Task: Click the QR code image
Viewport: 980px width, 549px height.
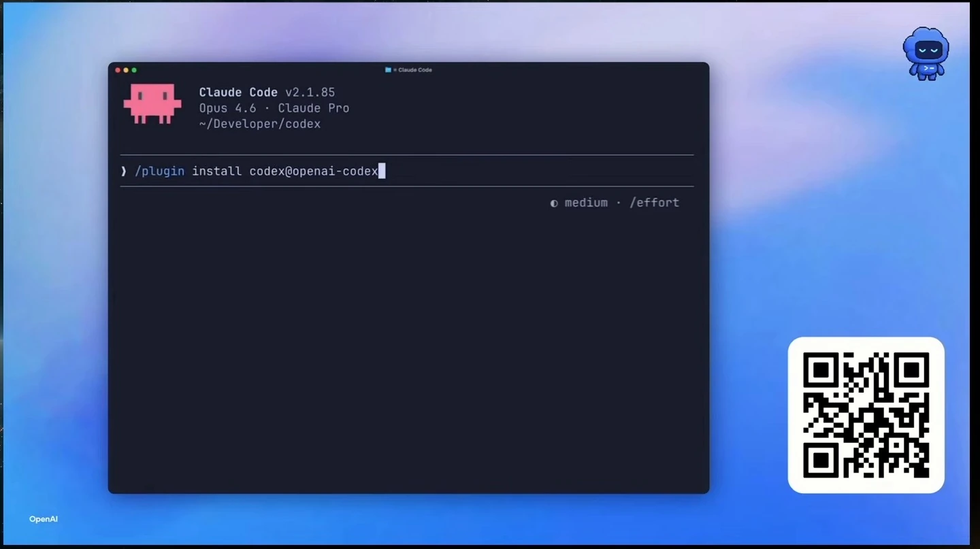Action: coord(866,415)
